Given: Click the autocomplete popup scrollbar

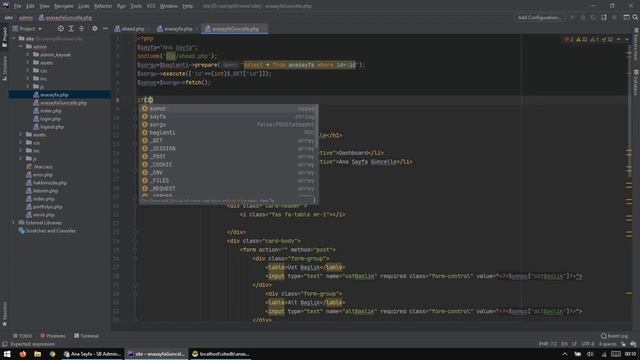Looking at the screenshot, I should (317, 127).
